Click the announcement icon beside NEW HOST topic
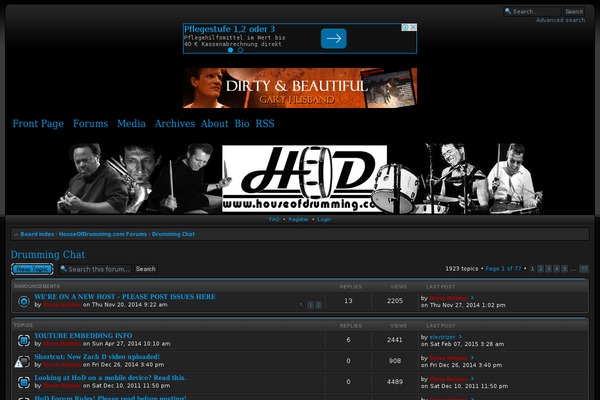 (24, 301)
